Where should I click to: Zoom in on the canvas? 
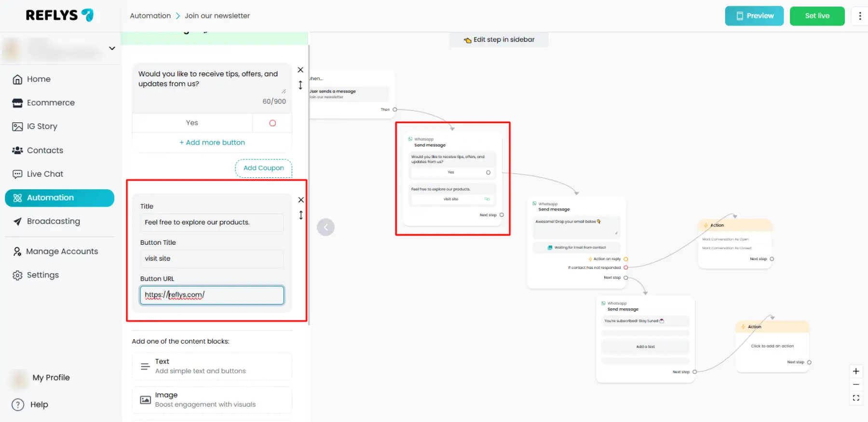856,371
